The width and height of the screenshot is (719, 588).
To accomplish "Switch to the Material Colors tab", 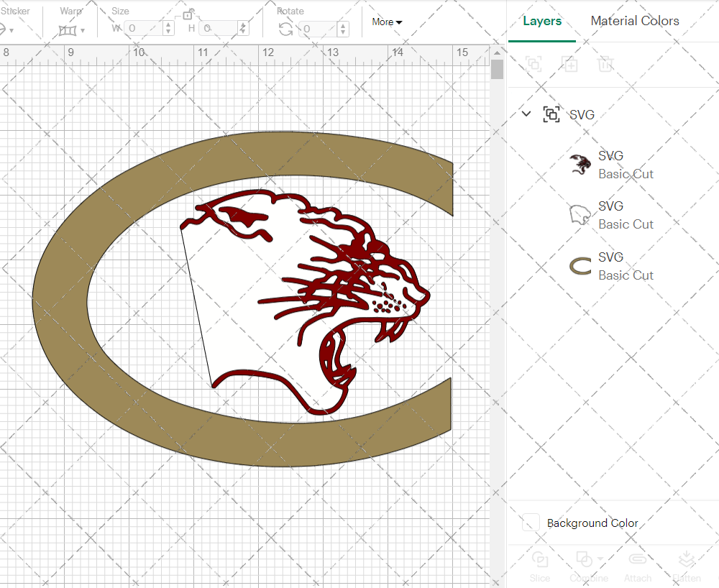I will pos(635,21).
